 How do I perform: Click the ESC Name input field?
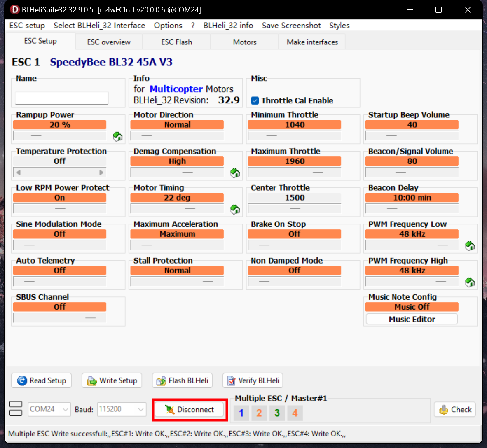(62, 98)
